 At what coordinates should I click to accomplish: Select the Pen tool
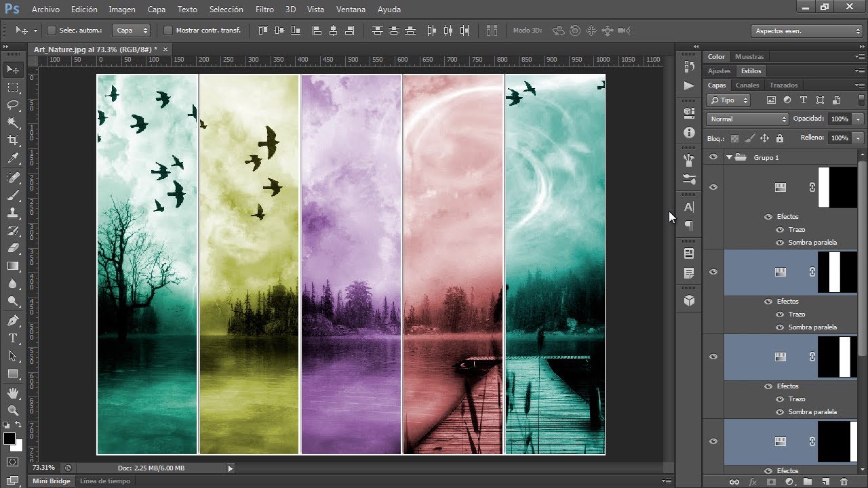pyautogui.click(x=13, y=321)
